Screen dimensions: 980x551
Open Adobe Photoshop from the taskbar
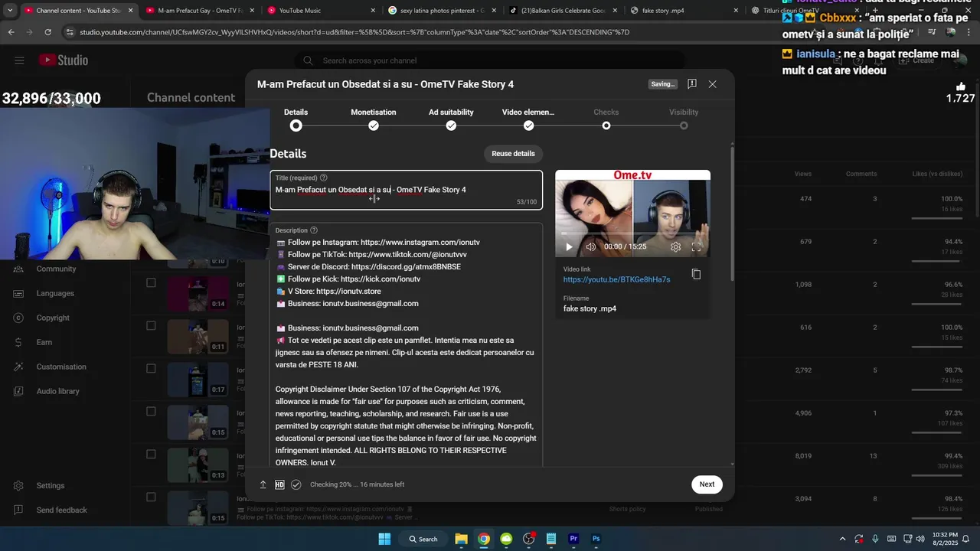click(x=596, y=539)
